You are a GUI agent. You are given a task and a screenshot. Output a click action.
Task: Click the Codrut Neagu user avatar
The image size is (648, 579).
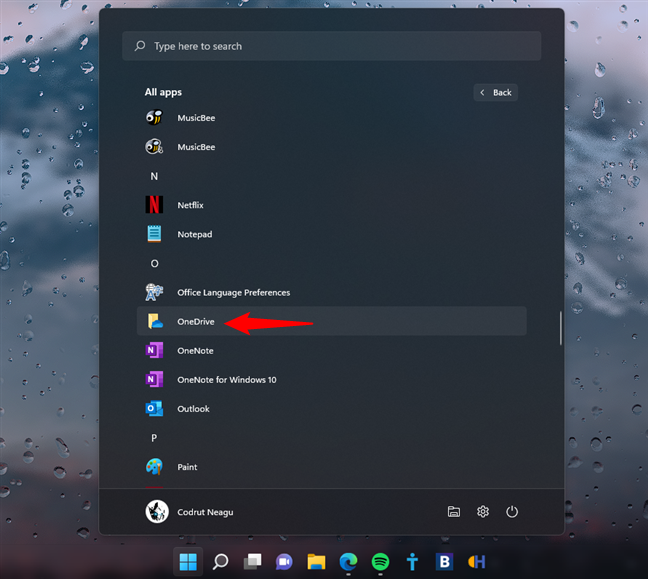pos(157,512)
